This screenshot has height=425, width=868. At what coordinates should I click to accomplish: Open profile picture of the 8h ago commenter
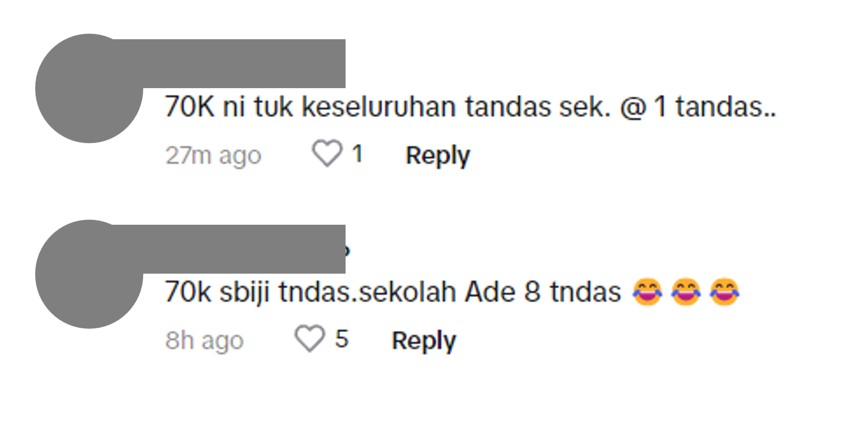coord(89,274)
